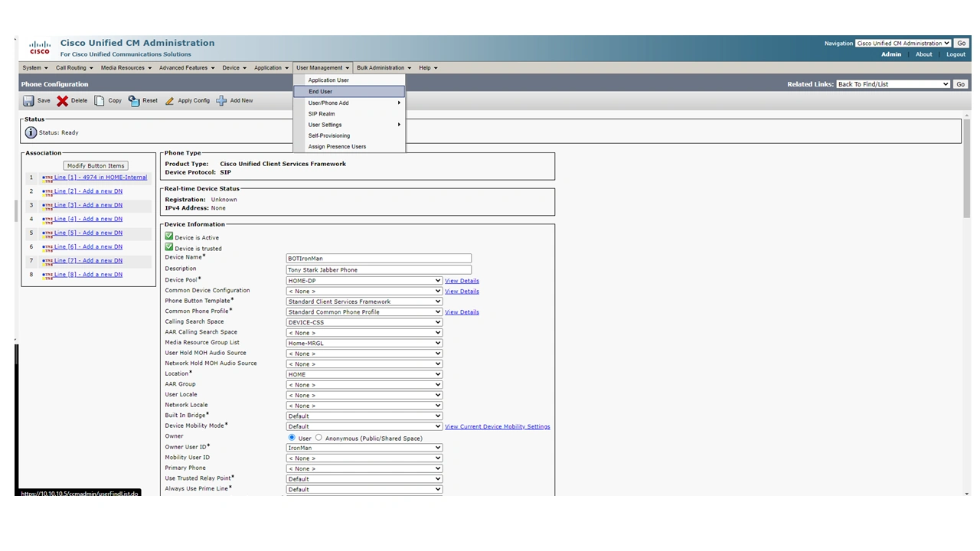The height and width of the screenshot is (551, 980).
Task: Open the System menu
Action: point(35,68)
